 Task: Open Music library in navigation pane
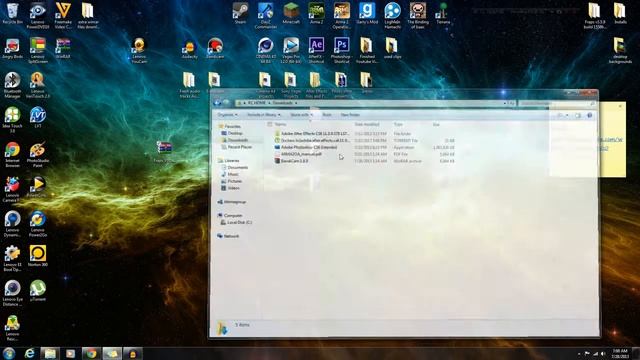233,175
